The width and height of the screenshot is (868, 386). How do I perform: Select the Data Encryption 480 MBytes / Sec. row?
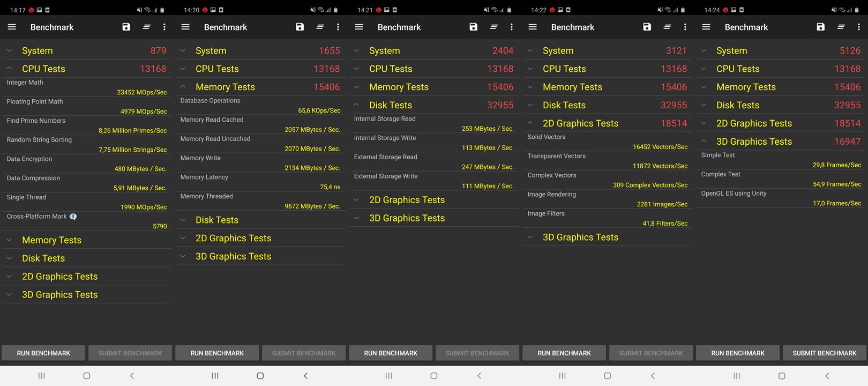pos(87,164)
